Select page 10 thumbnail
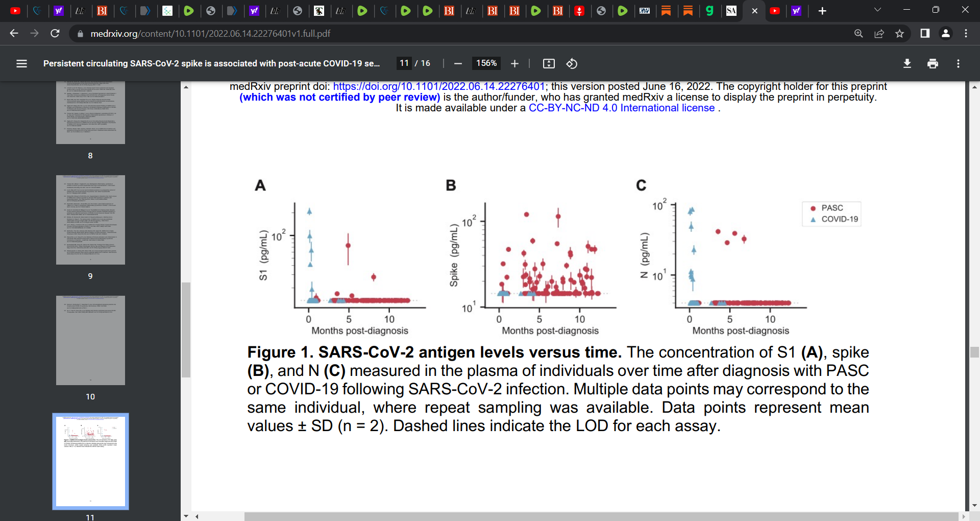The height and width of the screenshot is (521, 980). pyautogui.click(x=90, y=340)
